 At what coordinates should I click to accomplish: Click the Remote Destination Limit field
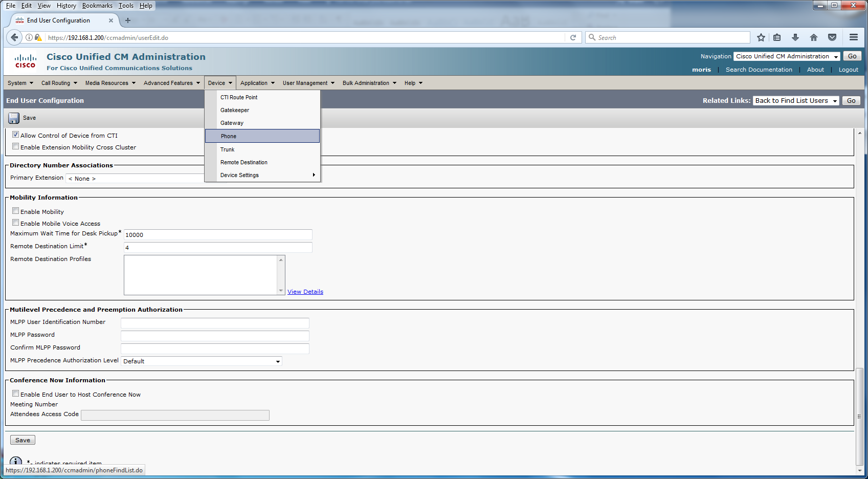(x=218, y=248)
